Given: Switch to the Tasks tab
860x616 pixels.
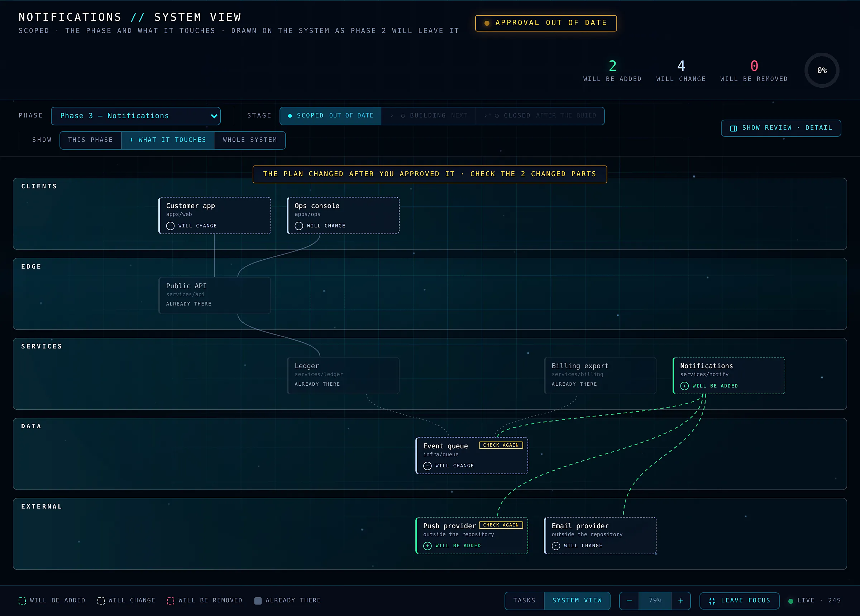Looking at the screenshot, I should 524,601.
